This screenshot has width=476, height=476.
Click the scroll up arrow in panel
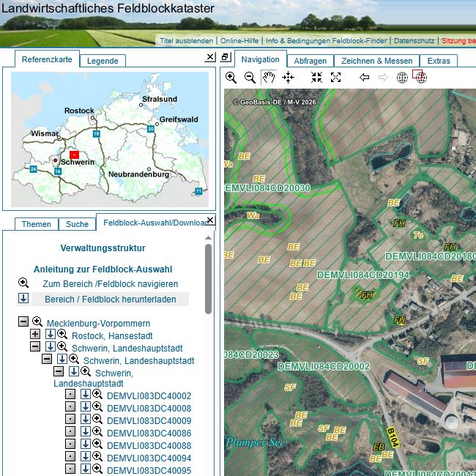click(x=208, y=238)
